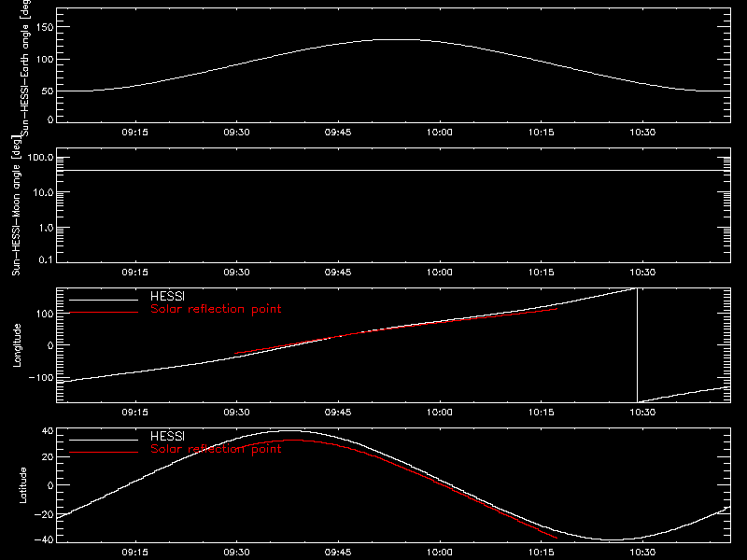The height and width of the screenshot is (560, 747).
Task: Click 09:30 time label below Earth angle plot
Action: [236, 133]
